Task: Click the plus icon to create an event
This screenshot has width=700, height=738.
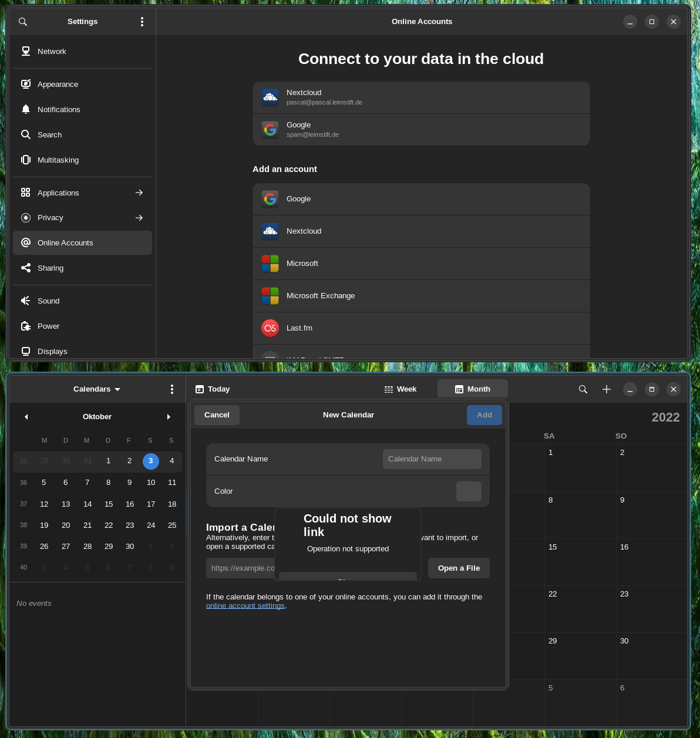Action: click(607, 389)
